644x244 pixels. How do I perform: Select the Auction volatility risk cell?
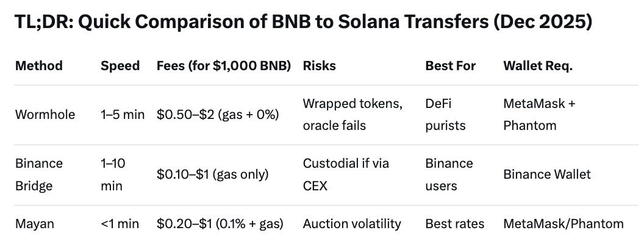click(x=352, y=224)
